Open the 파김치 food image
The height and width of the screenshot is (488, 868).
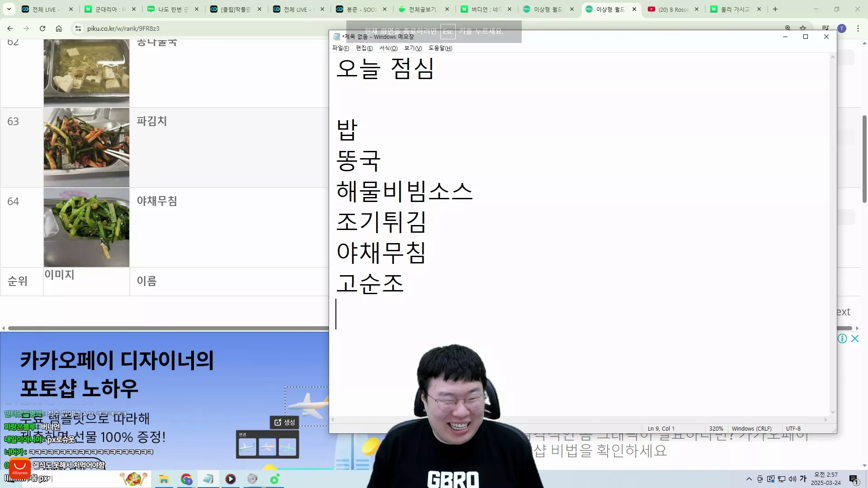(86, 147)
